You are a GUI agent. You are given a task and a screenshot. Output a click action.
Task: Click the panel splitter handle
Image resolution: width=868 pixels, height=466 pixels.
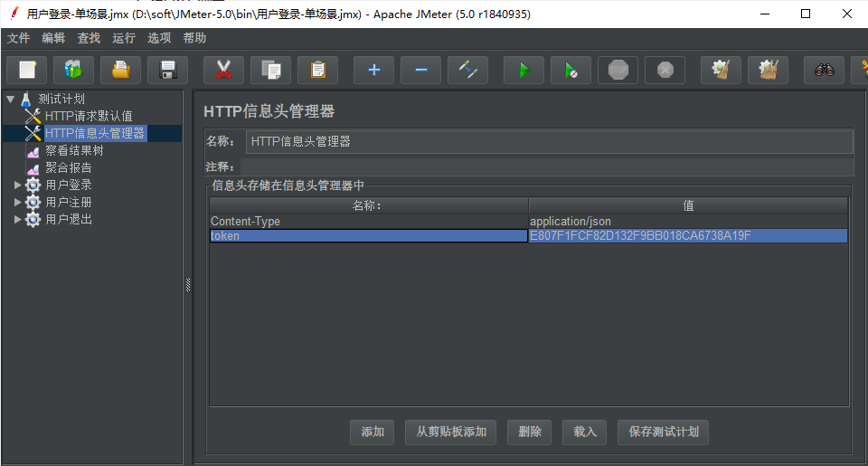tap(188, 285)
